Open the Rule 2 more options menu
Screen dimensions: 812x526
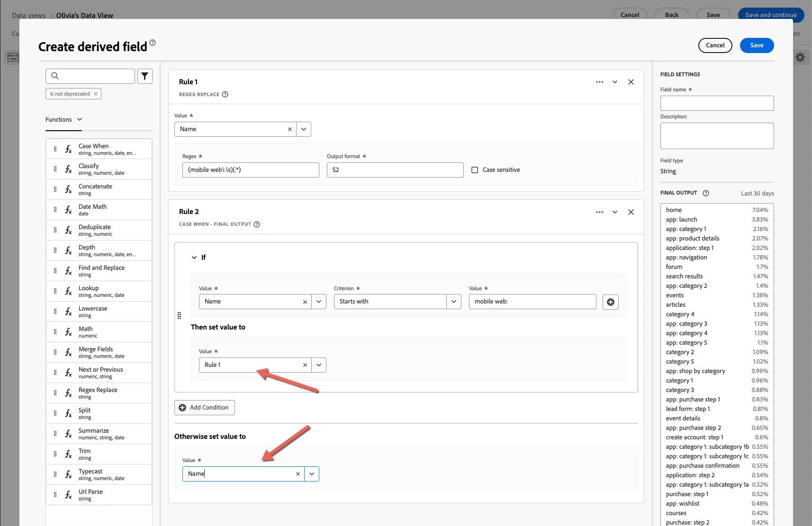coord(600,212)
